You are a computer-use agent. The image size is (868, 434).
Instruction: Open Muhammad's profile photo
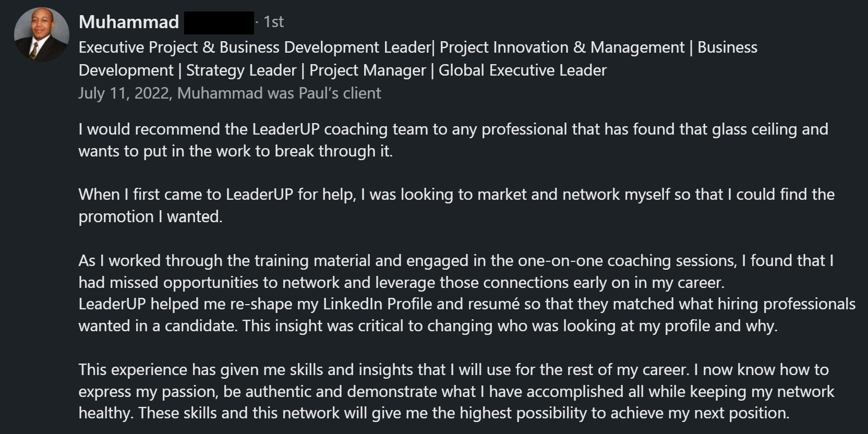point(42,34)
